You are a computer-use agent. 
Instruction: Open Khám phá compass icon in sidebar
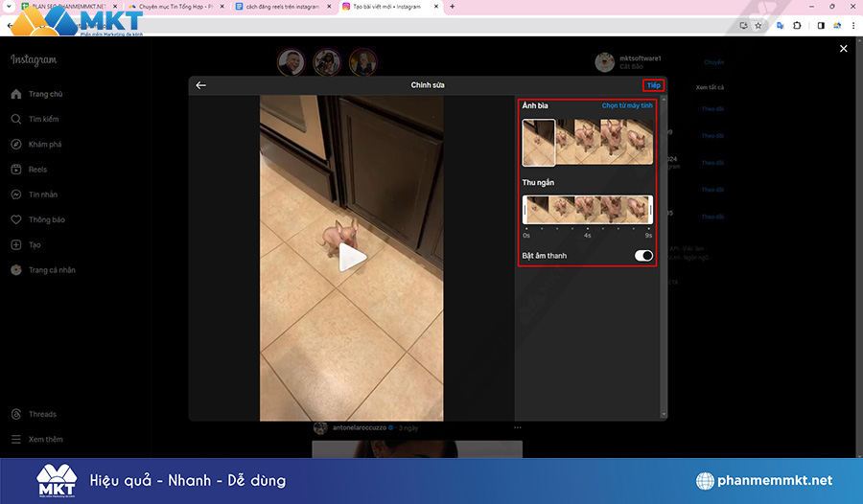(x=16, y=144)
